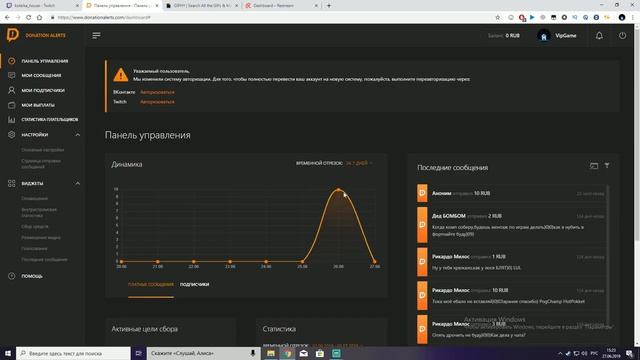640x360 pixels.
Task: Open временной отрезок dropdown in Динамика
Action: [x=358, y=163]
